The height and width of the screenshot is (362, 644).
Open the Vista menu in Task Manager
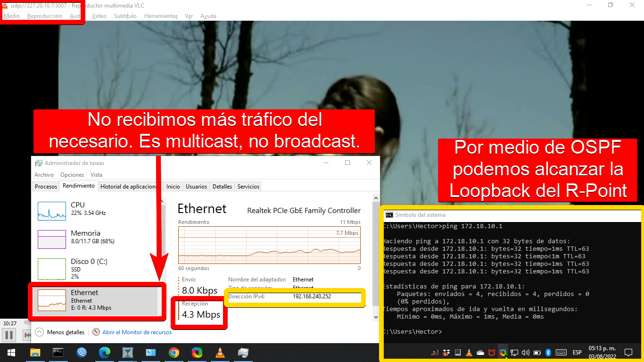[96, 175]
